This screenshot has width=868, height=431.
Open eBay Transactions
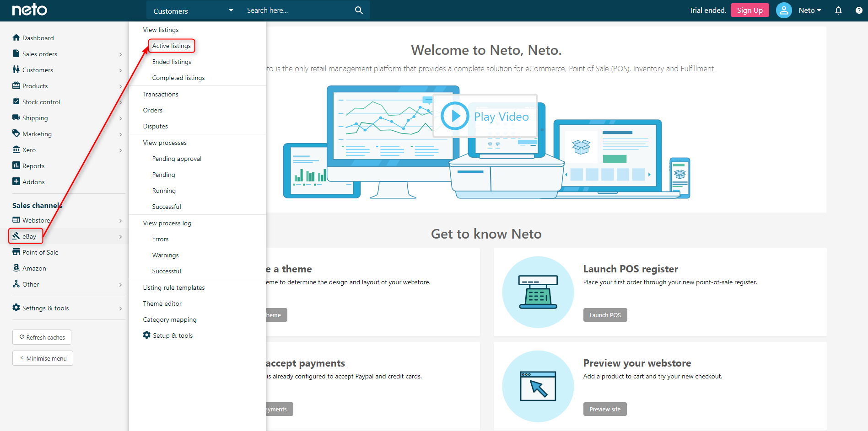(x=161, y=94)
